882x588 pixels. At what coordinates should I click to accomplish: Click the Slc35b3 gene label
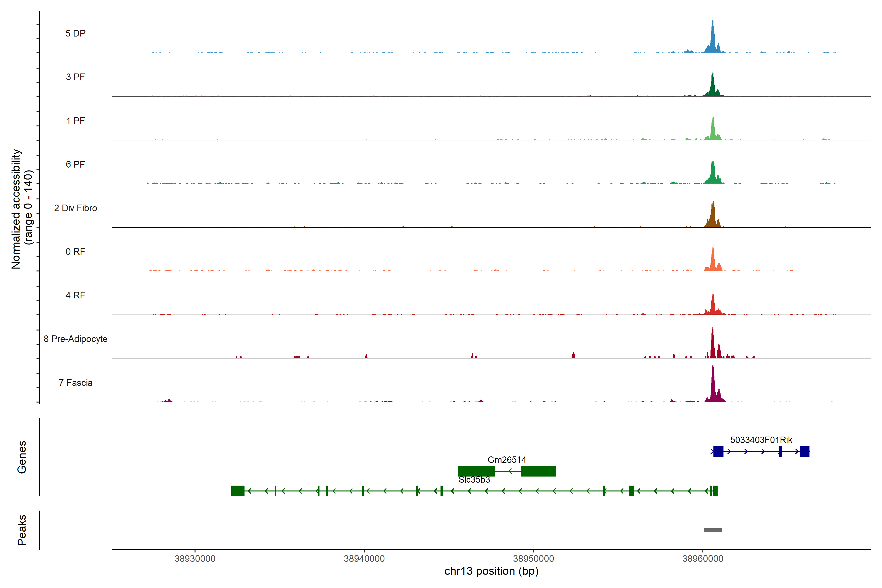pyautogui.click(x=474, y=480)
